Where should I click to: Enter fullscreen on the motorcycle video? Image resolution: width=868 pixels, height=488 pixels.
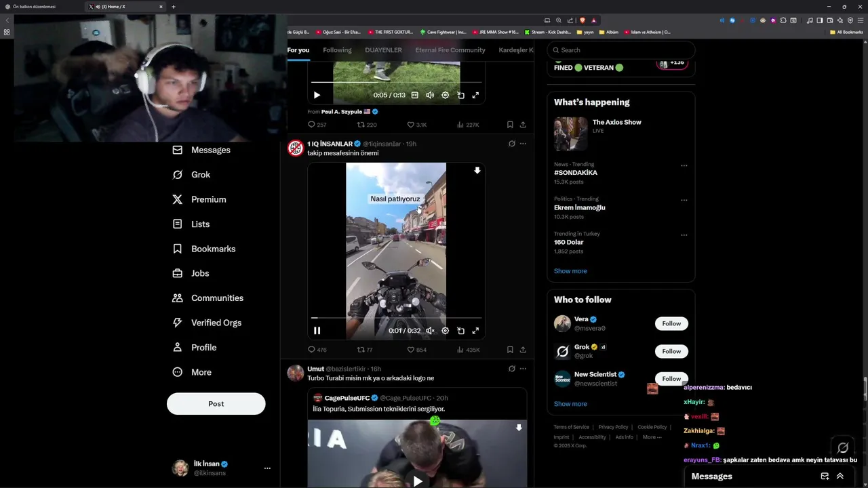[x=475, y=331]
